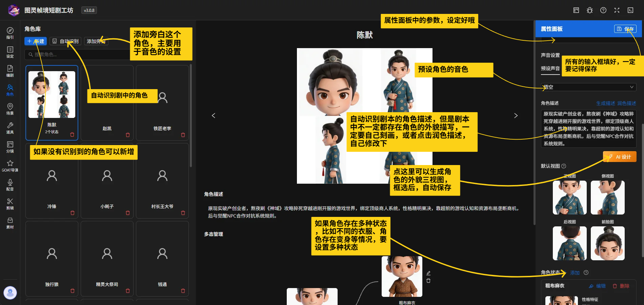The height and width of the screenshot is (305, 644).
Task: Open the user avatar at sidebar bottom
Action: pos(10,292)
